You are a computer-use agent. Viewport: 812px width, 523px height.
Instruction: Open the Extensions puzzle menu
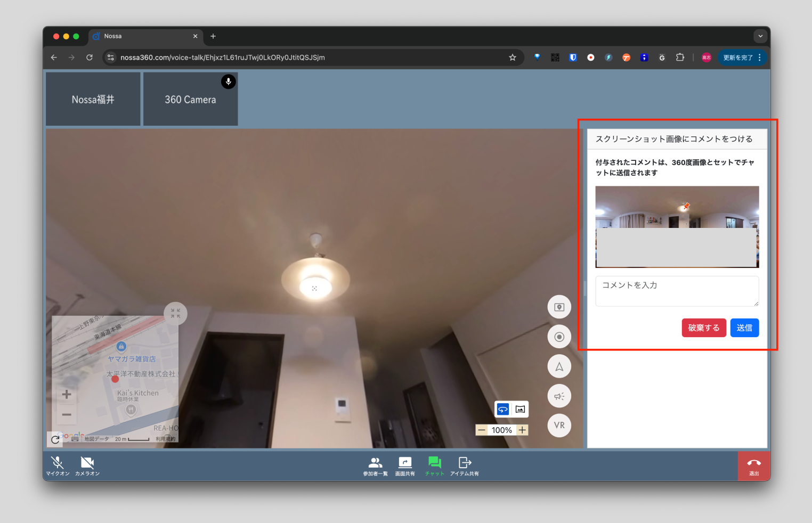[680, 58]
